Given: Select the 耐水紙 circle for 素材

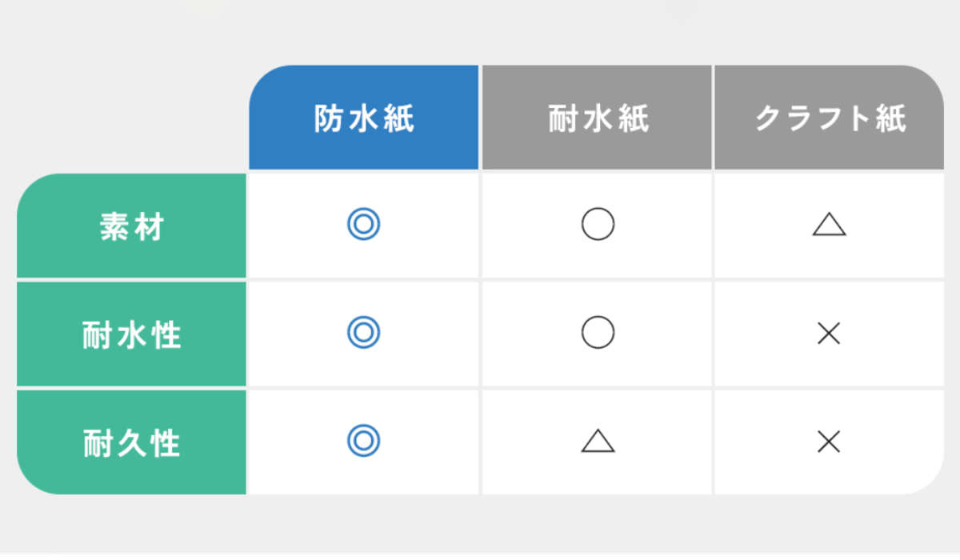Looking at the screenshot, I should (x=598, y=225).
